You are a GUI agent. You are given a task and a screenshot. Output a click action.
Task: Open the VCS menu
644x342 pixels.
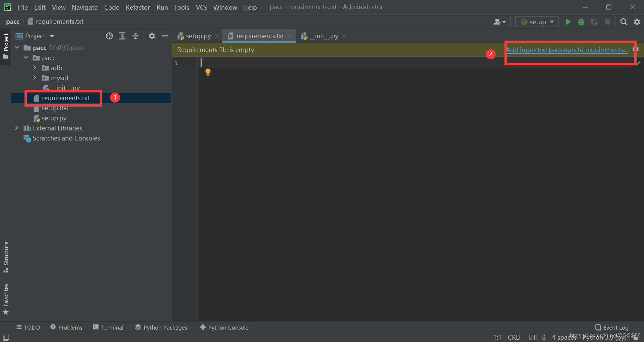[202, 7]
